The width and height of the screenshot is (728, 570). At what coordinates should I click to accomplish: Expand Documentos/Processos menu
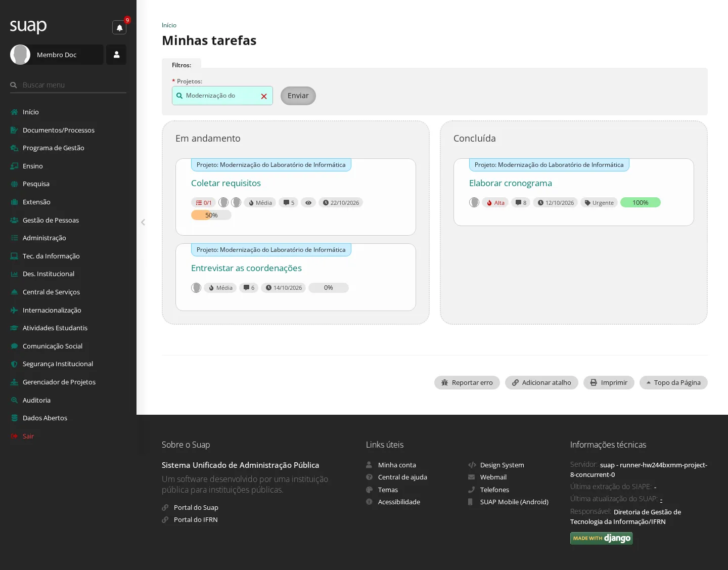point(68,130)
